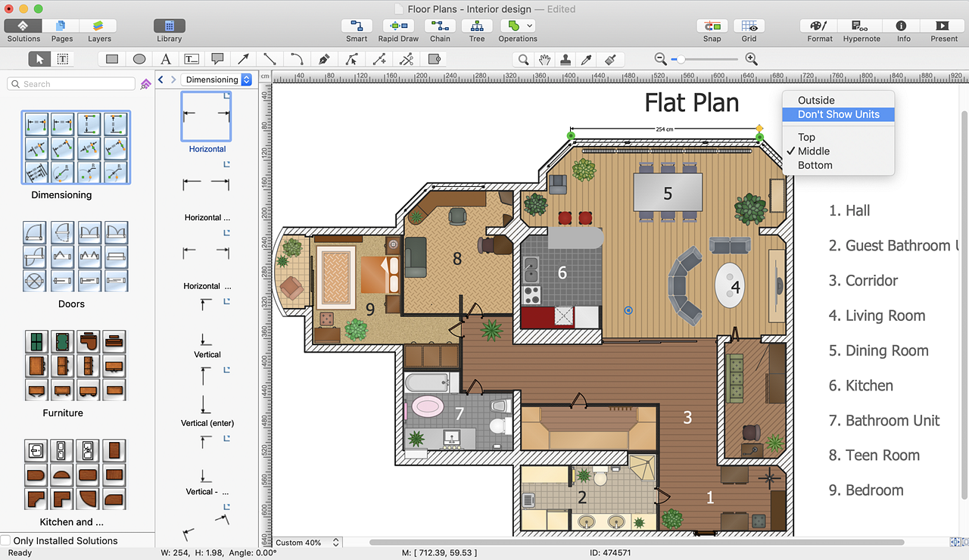Screen dimensions: 969x560
Task: Toggle Grid visibility
Action: click(749, 30)
